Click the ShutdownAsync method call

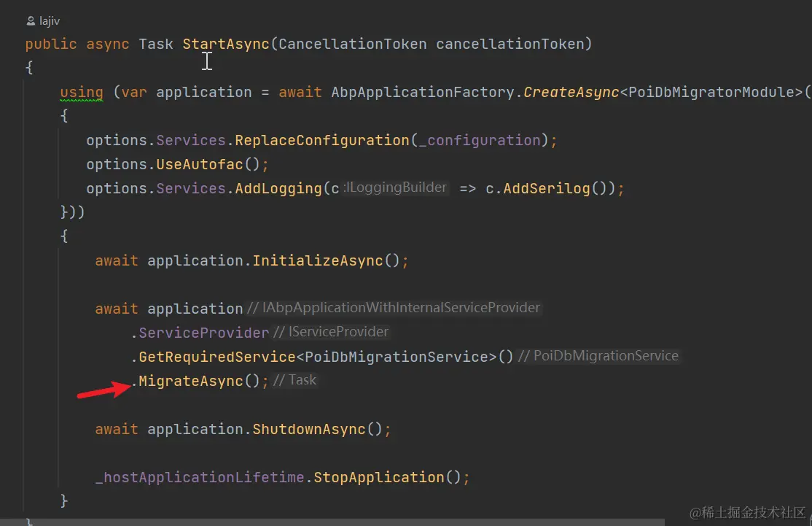click(x=309, y=429)
